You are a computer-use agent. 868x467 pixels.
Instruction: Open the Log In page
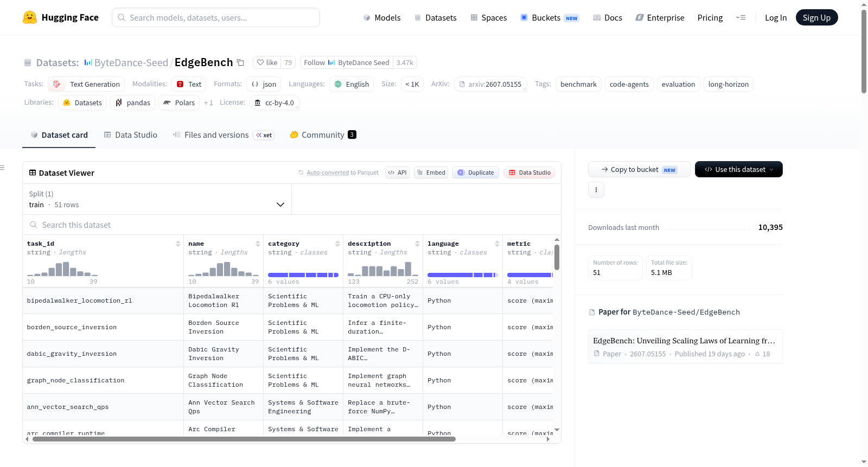point(776,17)
